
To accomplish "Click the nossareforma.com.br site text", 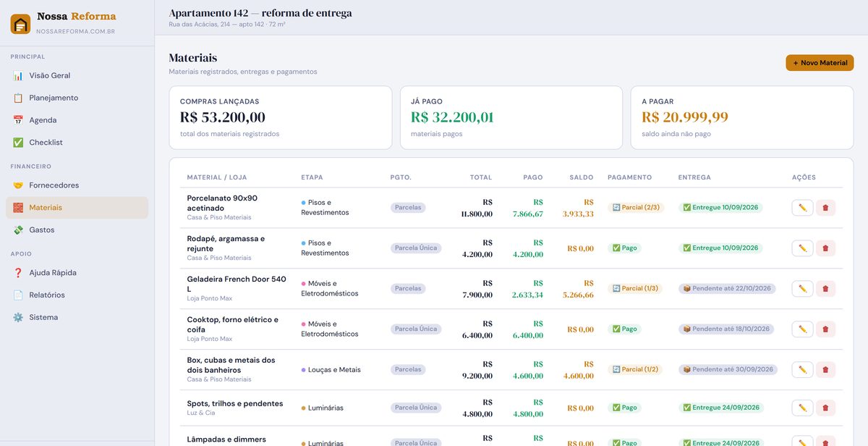I will point(75,32).
